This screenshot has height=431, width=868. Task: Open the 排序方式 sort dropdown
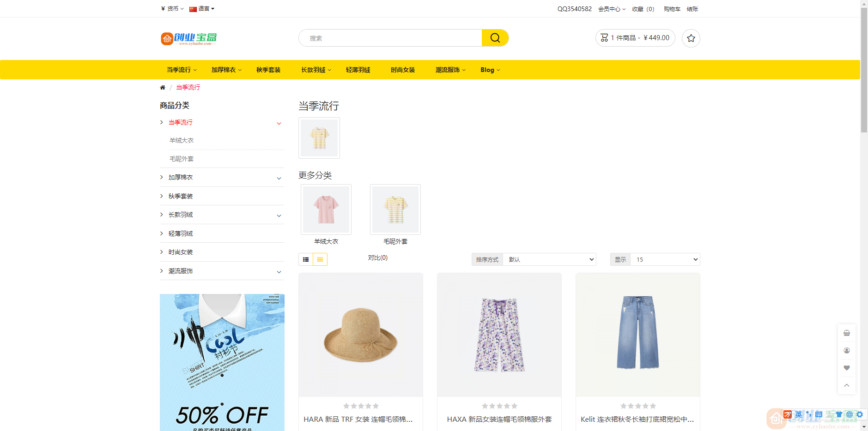(x=549, y=260)
